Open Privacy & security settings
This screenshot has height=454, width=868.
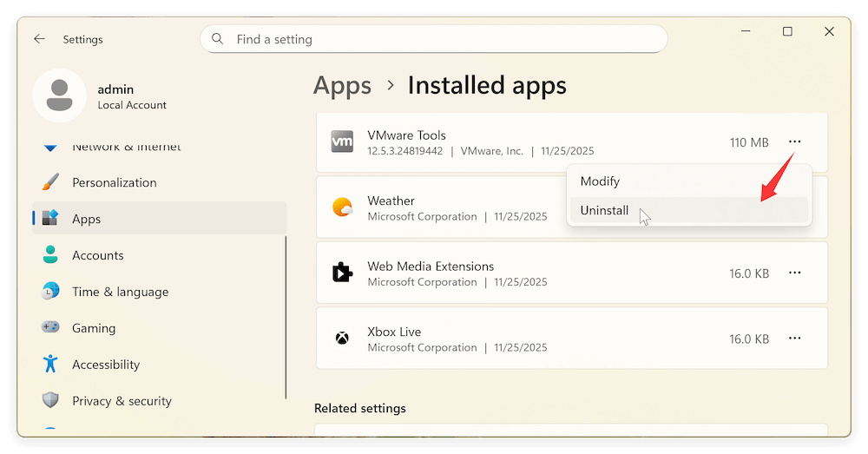160,401
